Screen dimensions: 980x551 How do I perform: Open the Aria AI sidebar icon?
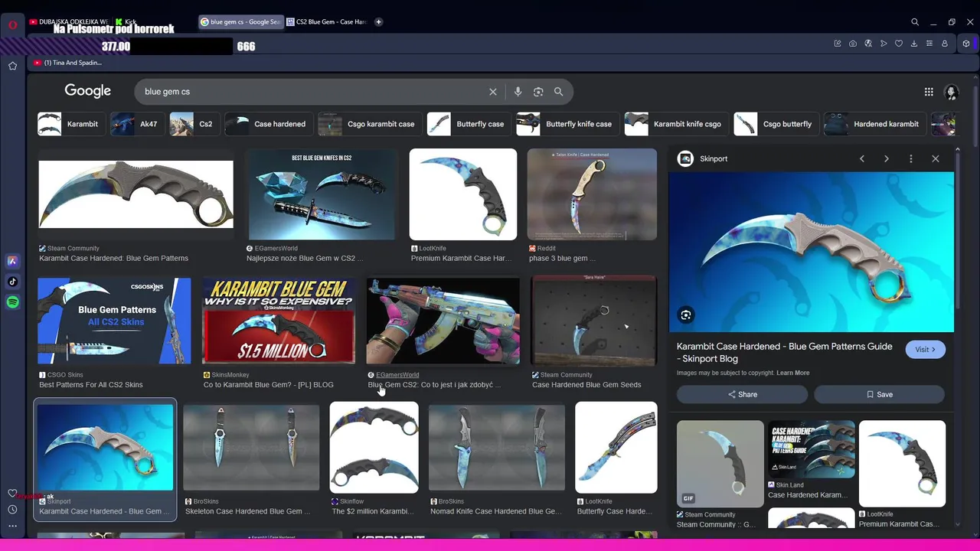[13, 261]
